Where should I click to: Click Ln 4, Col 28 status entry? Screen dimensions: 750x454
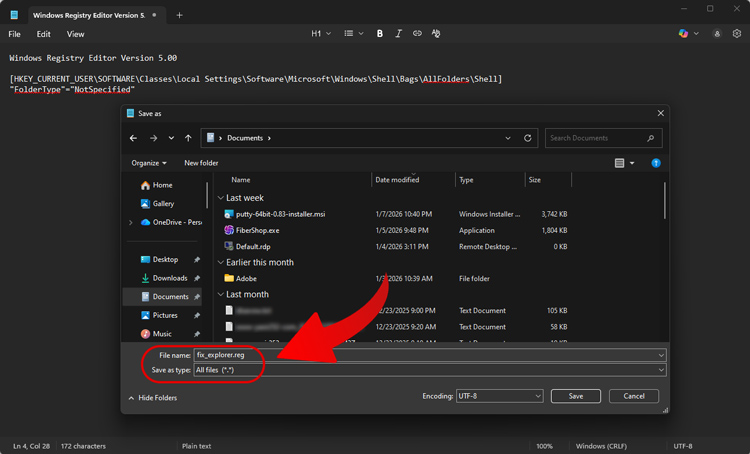coord(32,446)
